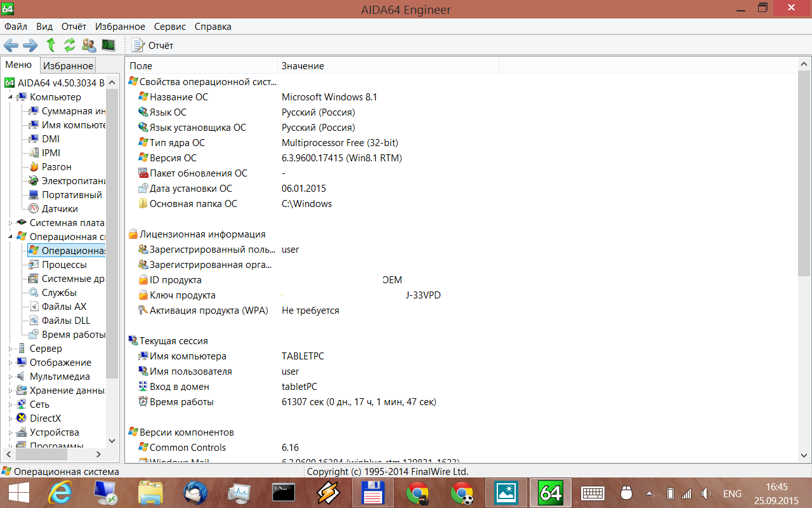
Task: Select the Имя компьютера row
Action: pos(461,356)
